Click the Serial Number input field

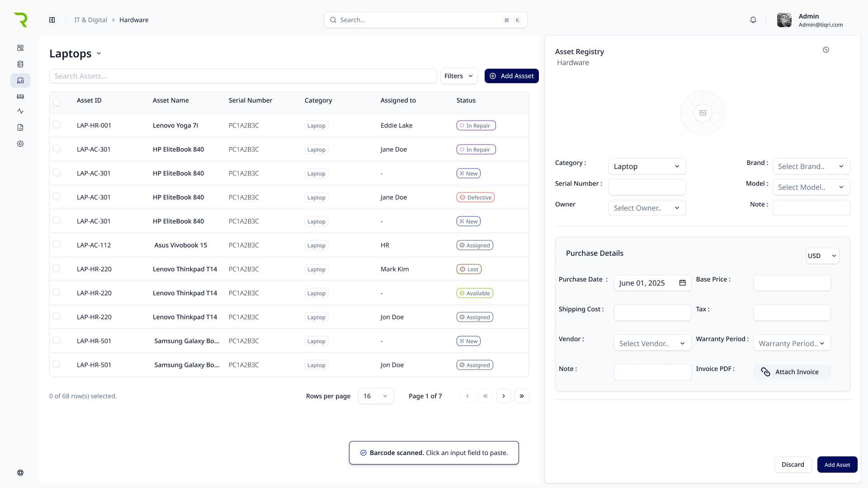(x=647, y=187)
